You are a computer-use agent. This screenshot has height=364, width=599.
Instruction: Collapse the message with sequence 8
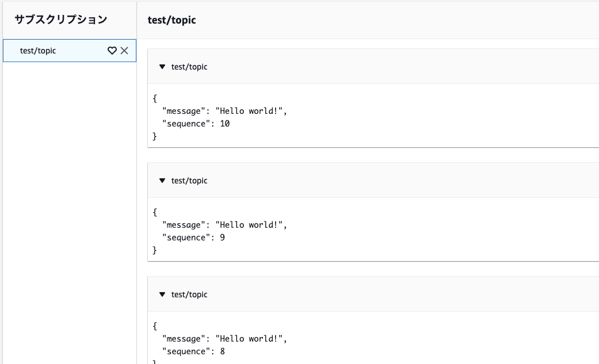point(162,294)
